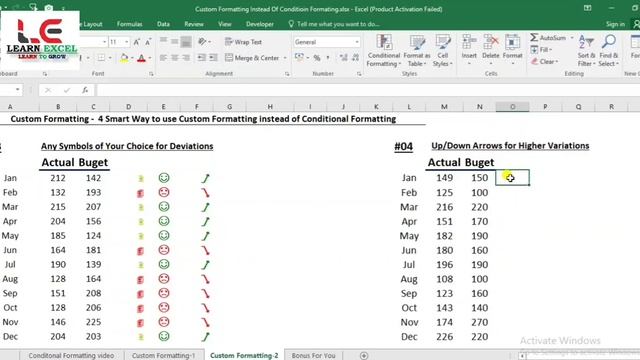Open Sort & Filter menu
The image size is (640, 360).
(586, 51)
